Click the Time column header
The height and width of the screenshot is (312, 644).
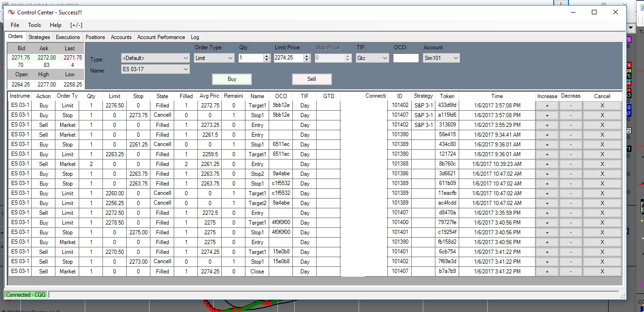[x=497, y=96]
